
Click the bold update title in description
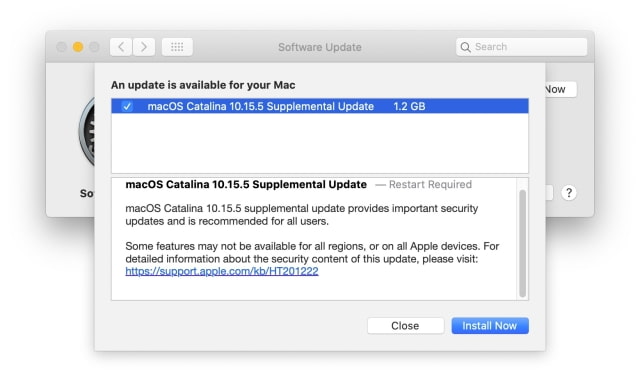[x=246, y=184]
